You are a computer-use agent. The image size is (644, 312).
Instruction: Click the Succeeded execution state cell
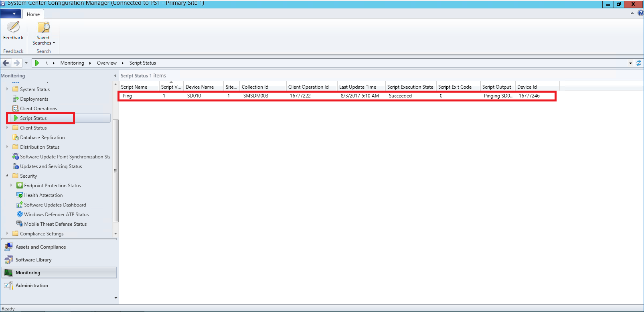400,96
